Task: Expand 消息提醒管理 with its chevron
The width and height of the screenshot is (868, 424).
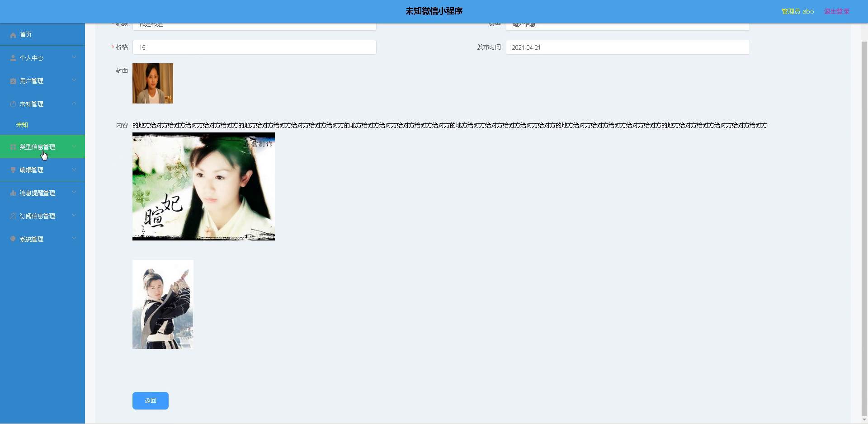Action: (x=74, y=193)
